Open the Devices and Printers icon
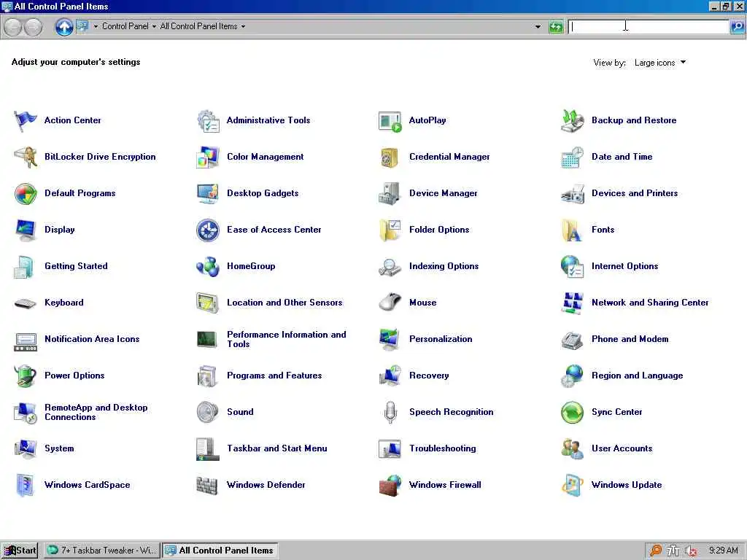The image size is (747, 560). [572, 193]
